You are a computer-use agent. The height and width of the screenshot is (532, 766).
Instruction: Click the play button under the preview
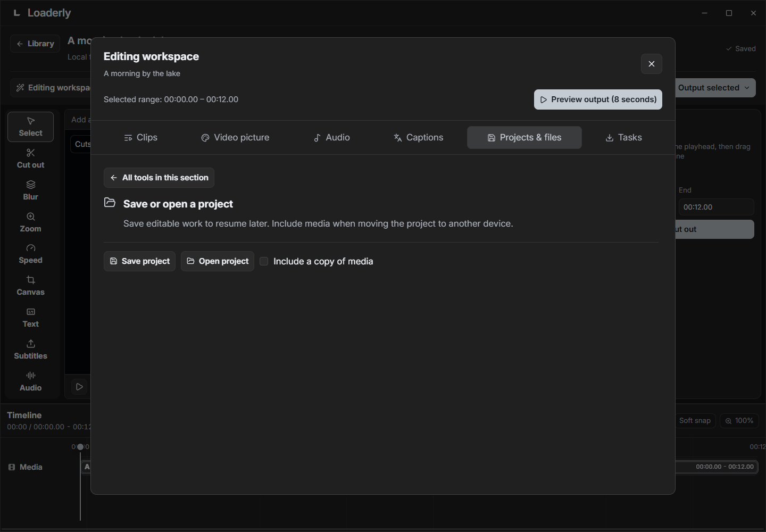point(79,387)
